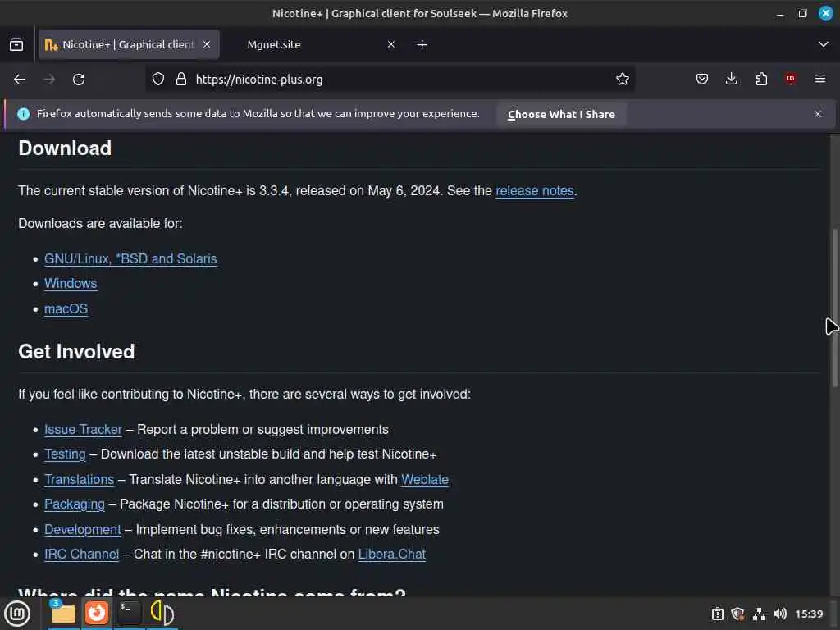Visit the Libera.Chat link
Viewport: 840px width, 630px height.
tap(391, 554)
